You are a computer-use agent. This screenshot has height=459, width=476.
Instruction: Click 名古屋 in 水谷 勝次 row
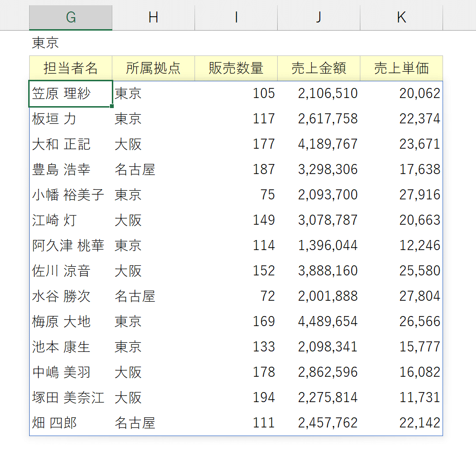tap(153, 296)
